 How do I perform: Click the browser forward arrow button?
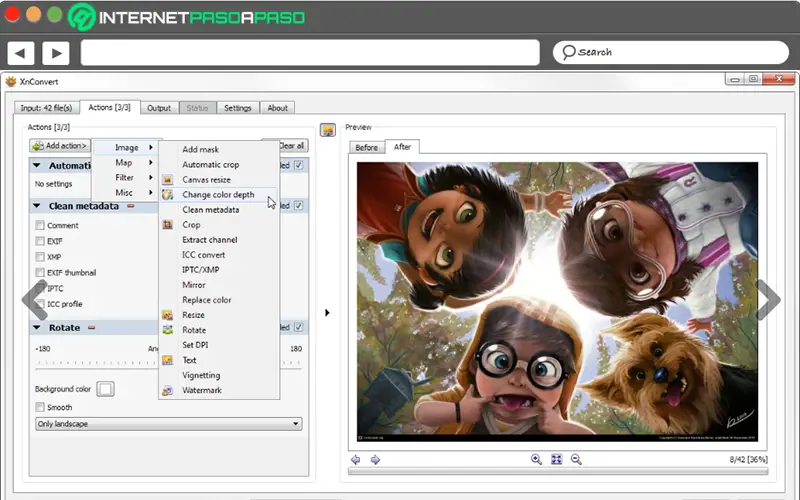pyautogui.click(x=56, y=53)
